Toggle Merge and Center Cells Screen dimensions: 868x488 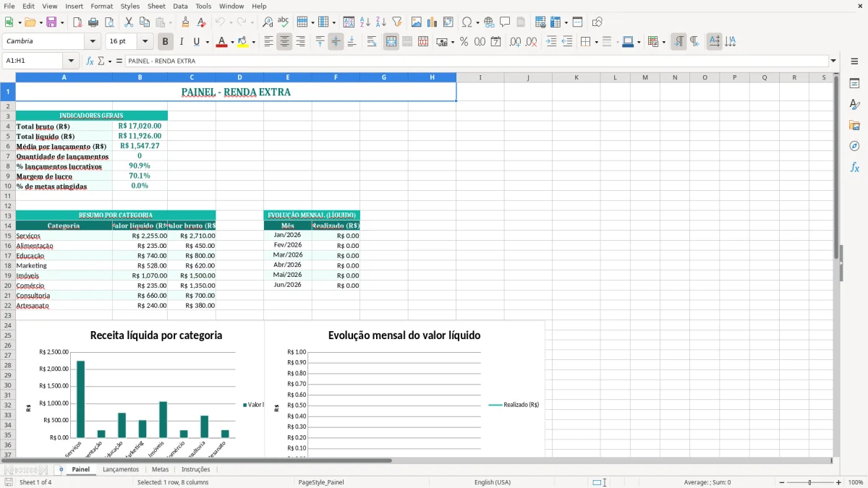(391, 42)
